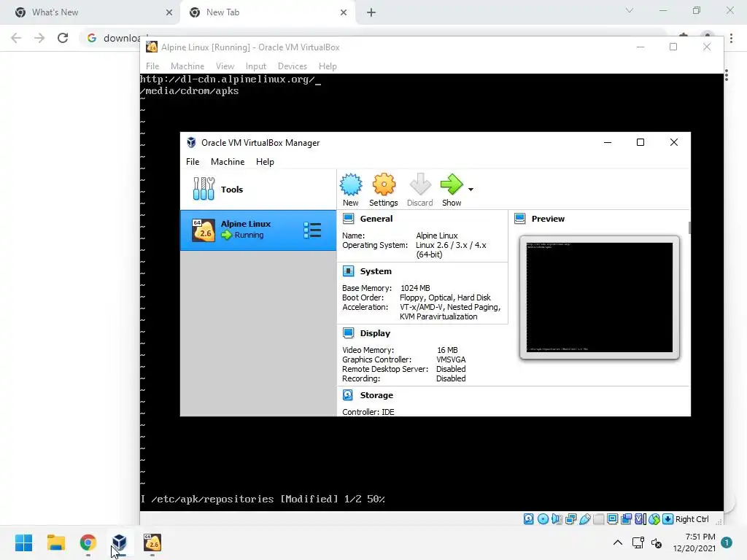Click the General section header
747x560 pixels.
[376, 219]
